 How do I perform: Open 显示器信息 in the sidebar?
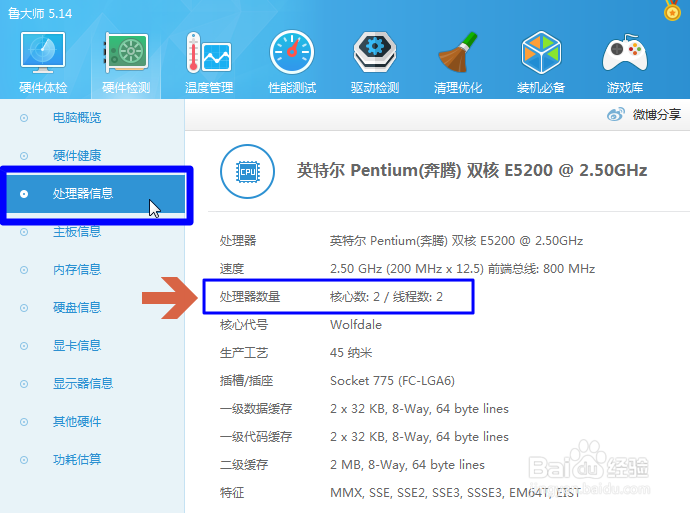coord(83,383)
